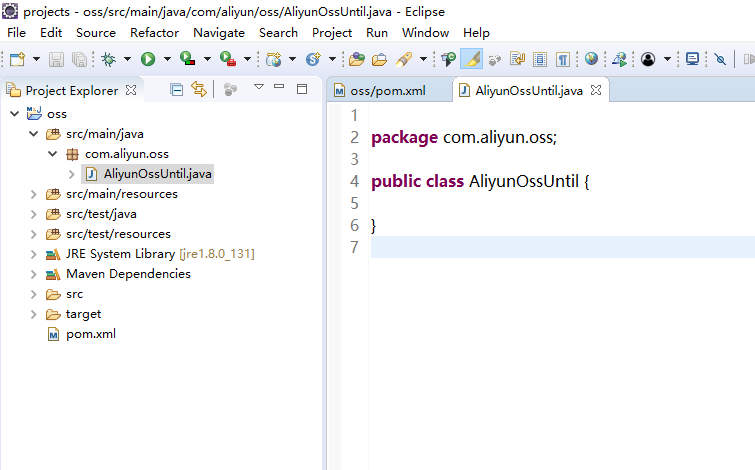The image size is (755, 470).
Task: Expand the src/test/resources folder
Action: click(34, 234)
